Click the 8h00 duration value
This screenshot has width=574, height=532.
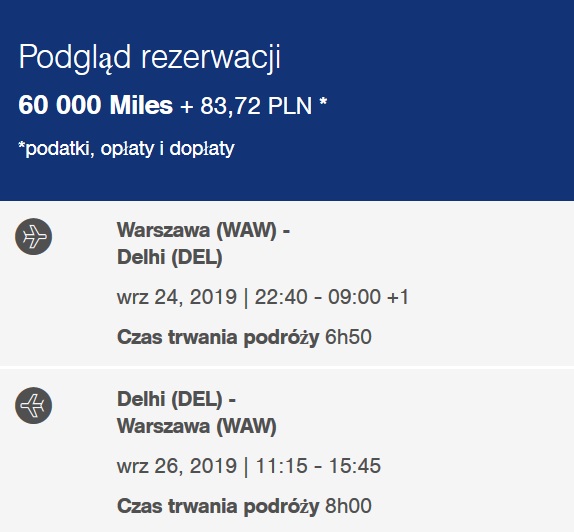348,506
